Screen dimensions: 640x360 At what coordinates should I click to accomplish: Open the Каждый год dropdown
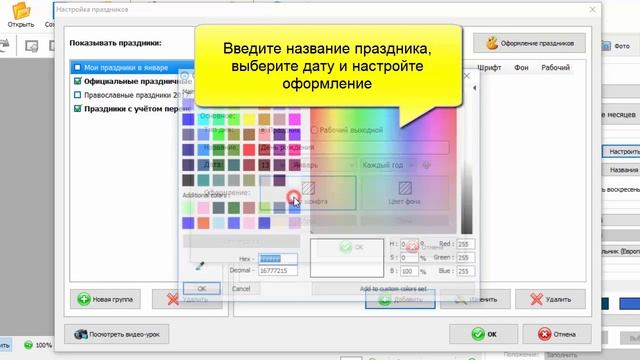[x=388, y=165]
